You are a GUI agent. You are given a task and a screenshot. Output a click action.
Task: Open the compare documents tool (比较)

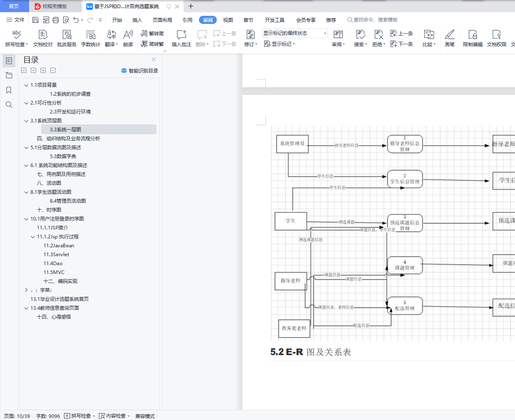point(429,39)
